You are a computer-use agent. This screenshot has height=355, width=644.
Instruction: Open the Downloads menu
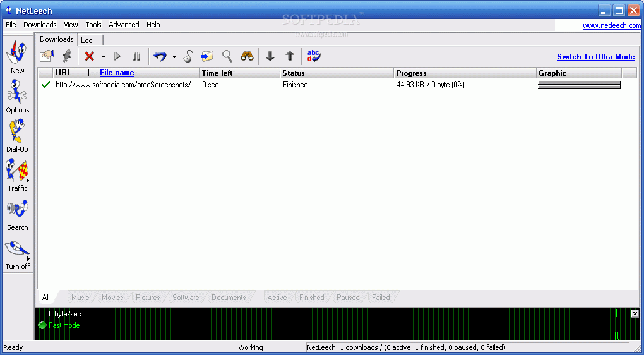click(x=40, y=25)
